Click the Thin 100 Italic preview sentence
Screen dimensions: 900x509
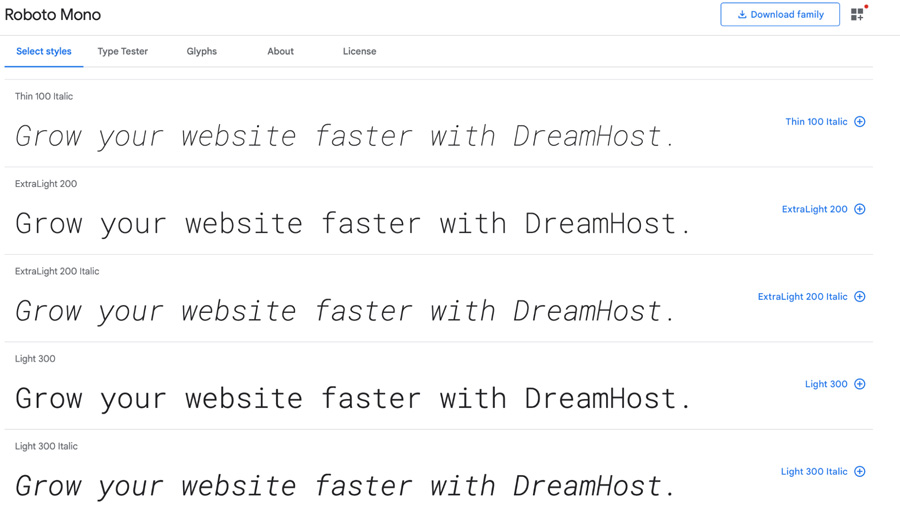tap(344, 137)
